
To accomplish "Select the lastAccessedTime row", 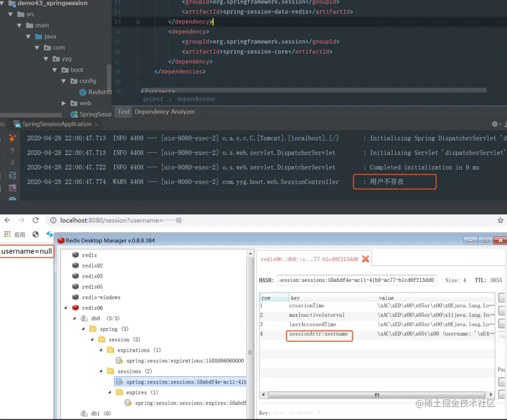I will (377, 324).
